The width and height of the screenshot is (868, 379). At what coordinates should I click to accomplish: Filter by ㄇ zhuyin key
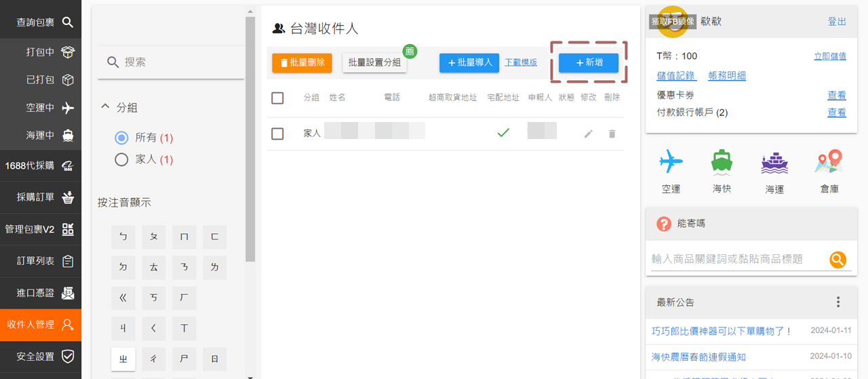(184, 237)
